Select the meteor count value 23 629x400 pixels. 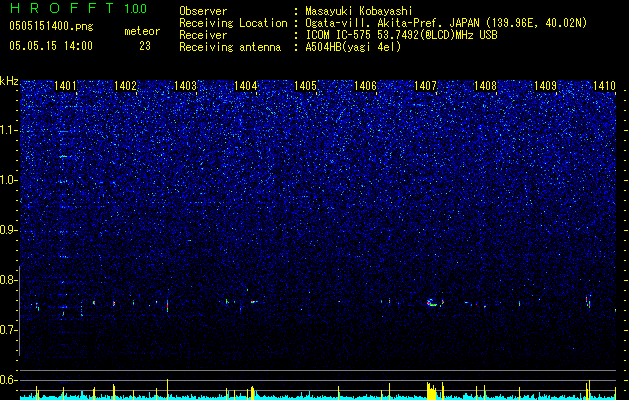click(x=145, y=46)
